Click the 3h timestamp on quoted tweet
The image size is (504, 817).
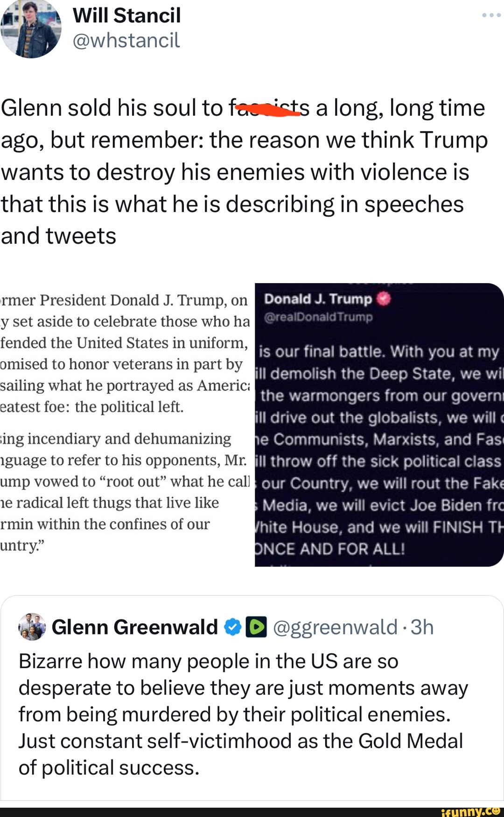pos(422,627)
